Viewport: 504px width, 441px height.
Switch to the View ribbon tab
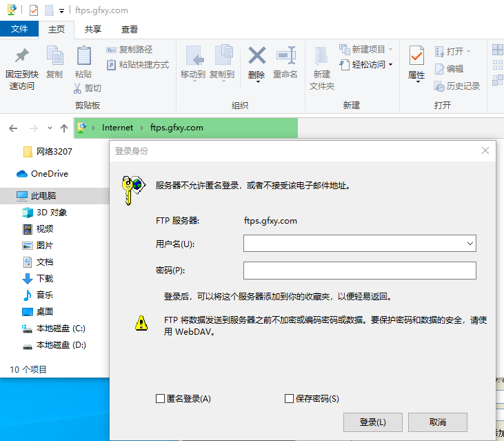click(130, 30)
